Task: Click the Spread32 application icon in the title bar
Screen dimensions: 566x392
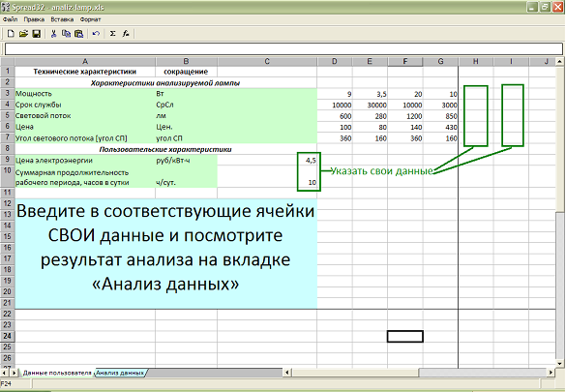Action: [x=6, y=7]
